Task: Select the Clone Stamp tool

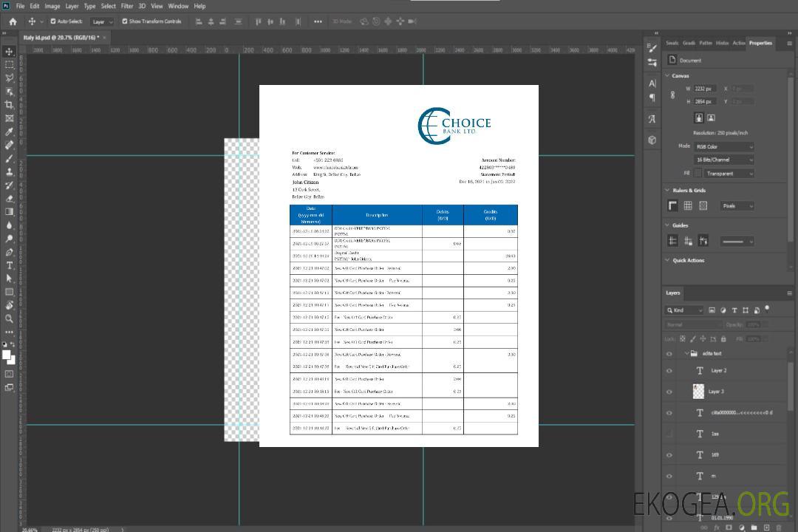Action: tap(9, 171)
